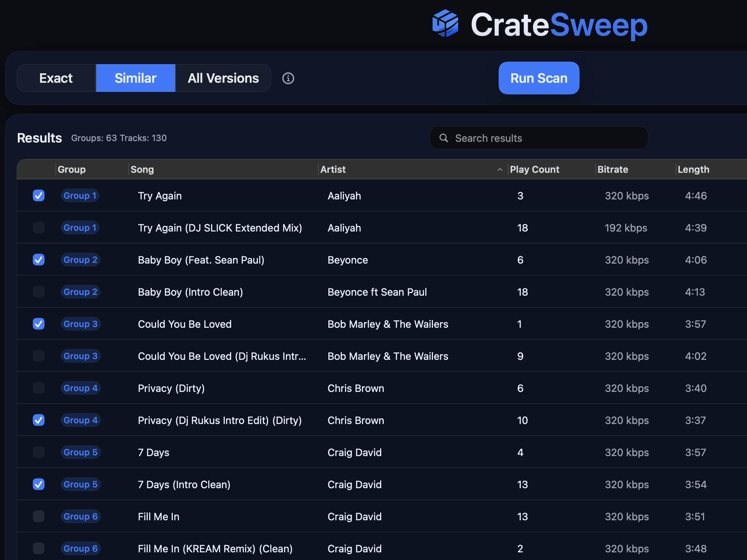Click Group 5 badge on 7 Days (Intro Clean)
Viewport: 747px width, 560px height.
tap(80, 485)
